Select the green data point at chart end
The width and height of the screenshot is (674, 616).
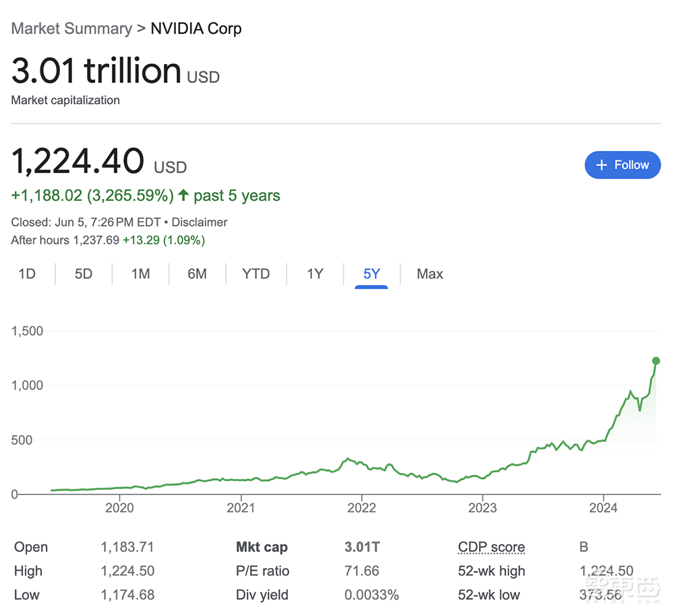656,361
